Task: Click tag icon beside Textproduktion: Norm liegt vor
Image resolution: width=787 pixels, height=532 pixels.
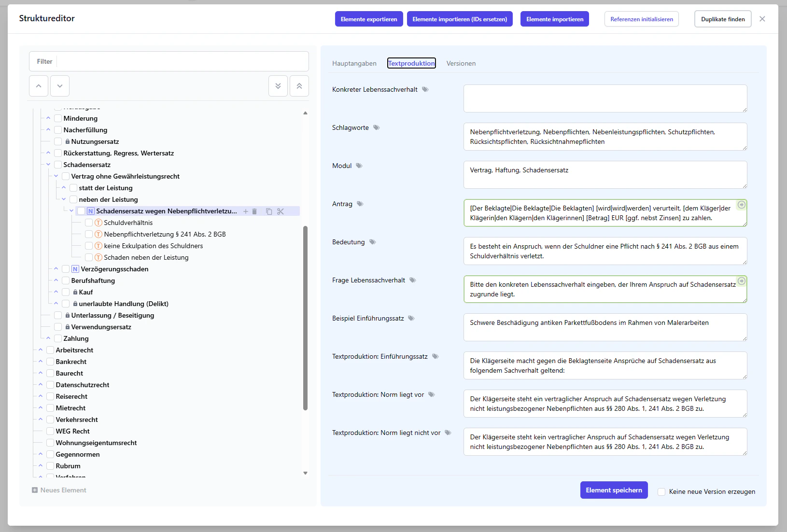Action: [432, 394]
